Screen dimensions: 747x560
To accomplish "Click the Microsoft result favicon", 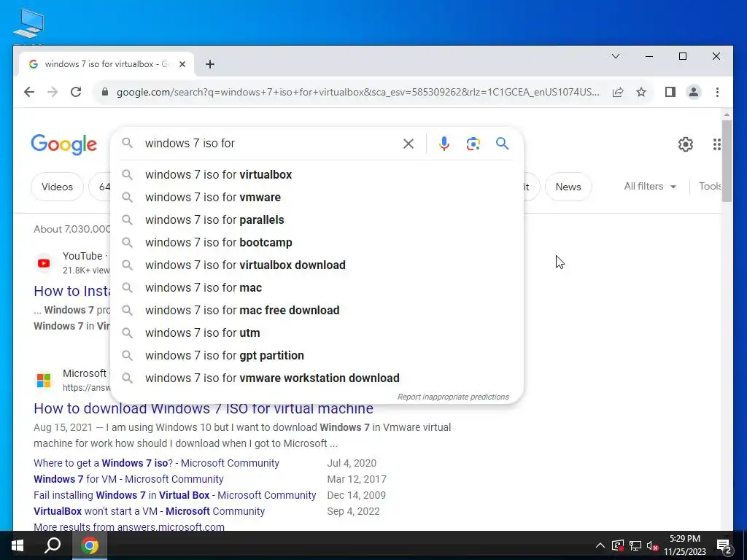I will 44,381.
